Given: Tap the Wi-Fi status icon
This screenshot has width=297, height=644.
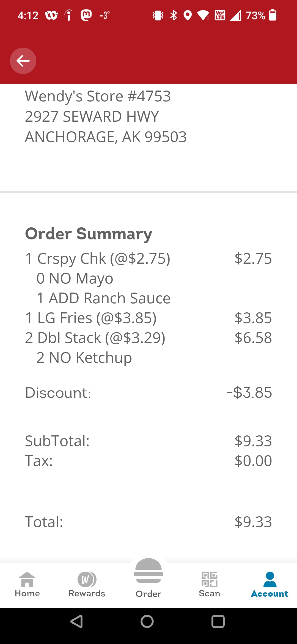Looking at the screenshot, I should 204,15.
